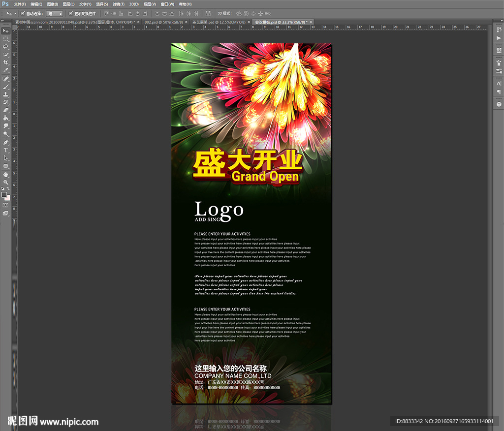Click the 3D rotate mode icon

(x=239, y=13)
